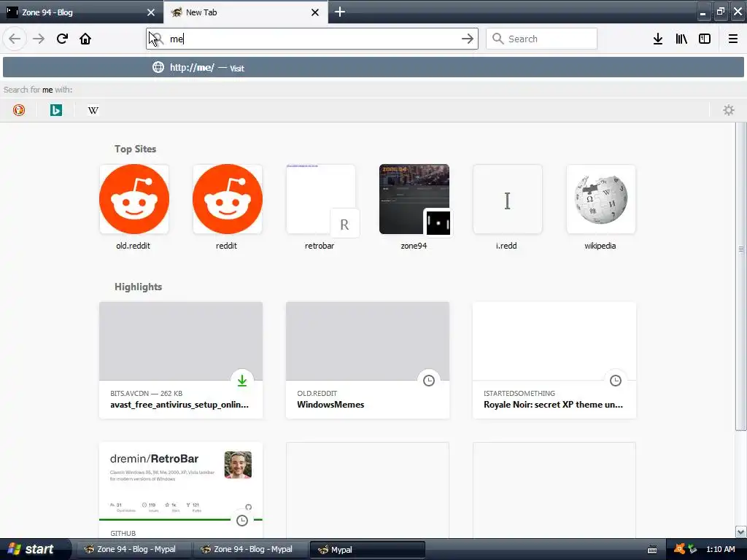The image size is (747, 560).
Task: Select the Mypal taskbar button
Action: (x=368, y=549)
